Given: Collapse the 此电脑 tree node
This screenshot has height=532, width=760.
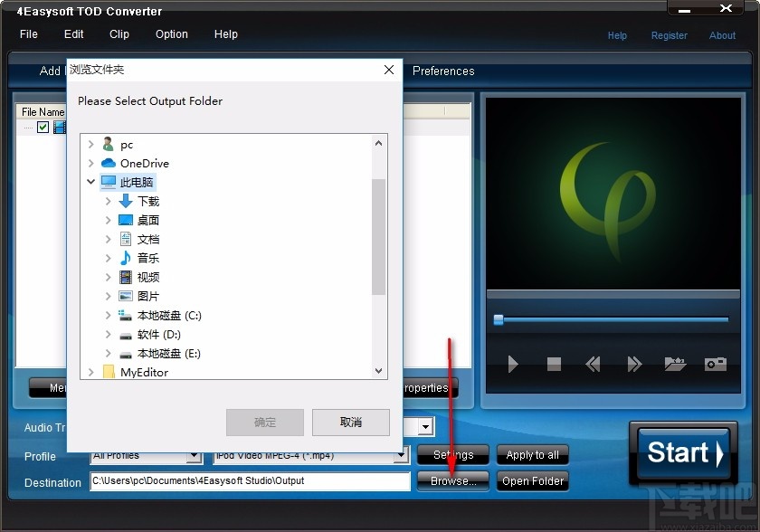Looking at the screenshot, I should (90, 182).
